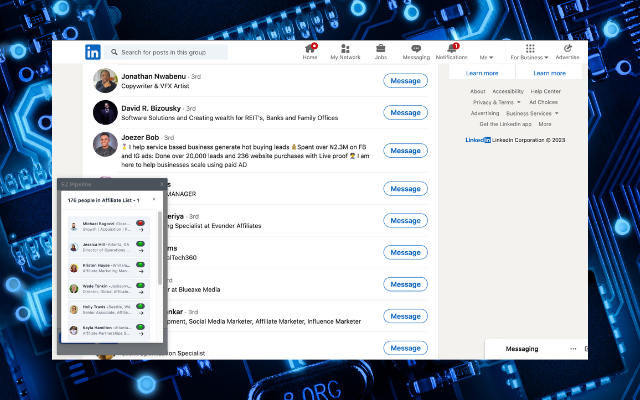The width and height of the screenshot is (640, 400).
Task: Expand the Privacy & Terms dropdown
Action: 497,102
